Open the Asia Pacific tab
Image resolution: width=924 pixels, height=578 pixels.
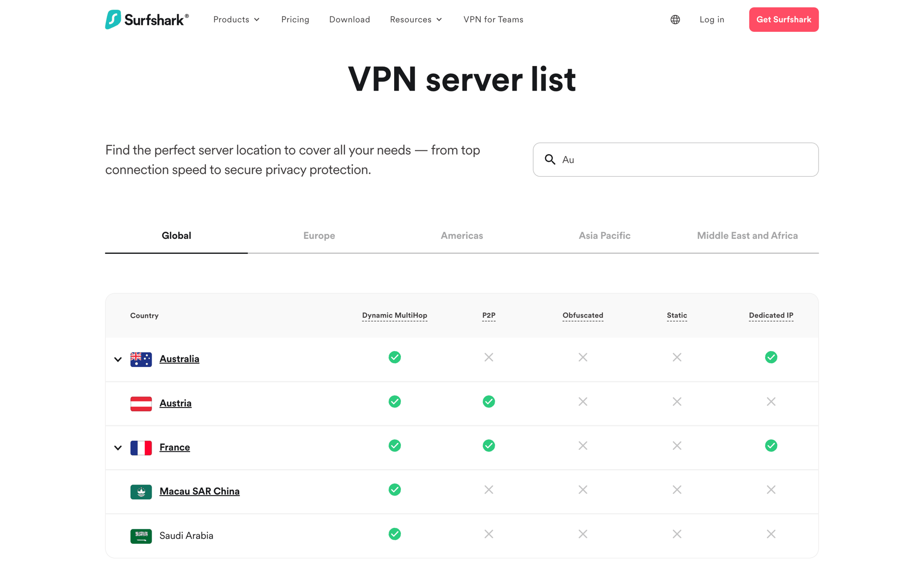click(604, 236)
